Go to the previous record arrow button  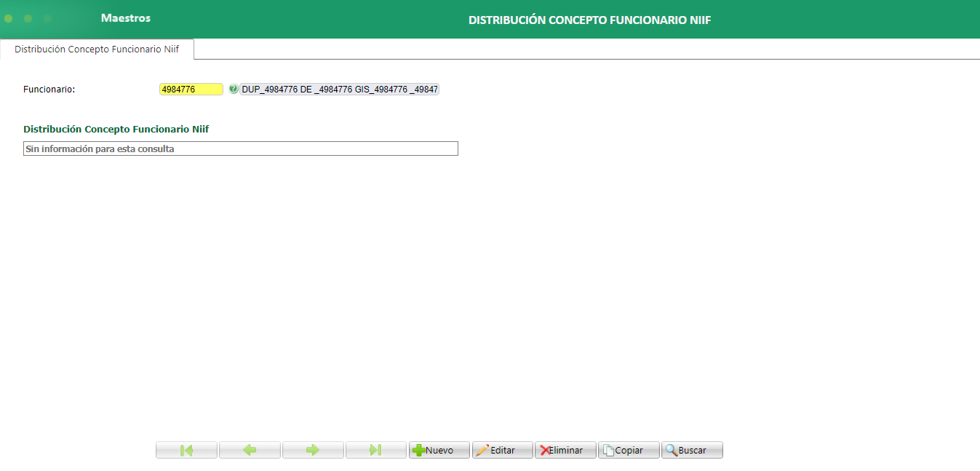(x=250, y=450)
